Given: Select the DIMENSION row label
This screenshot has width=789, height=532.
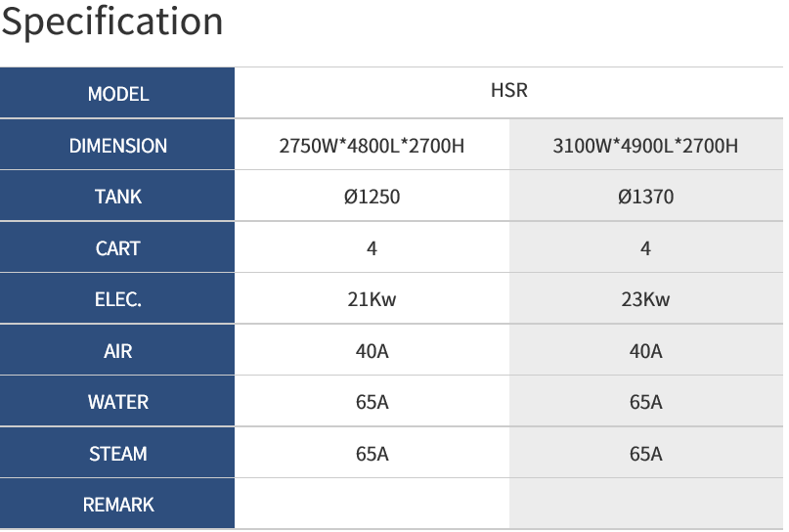Looking at the screenshot, I should tap(117, 145).
